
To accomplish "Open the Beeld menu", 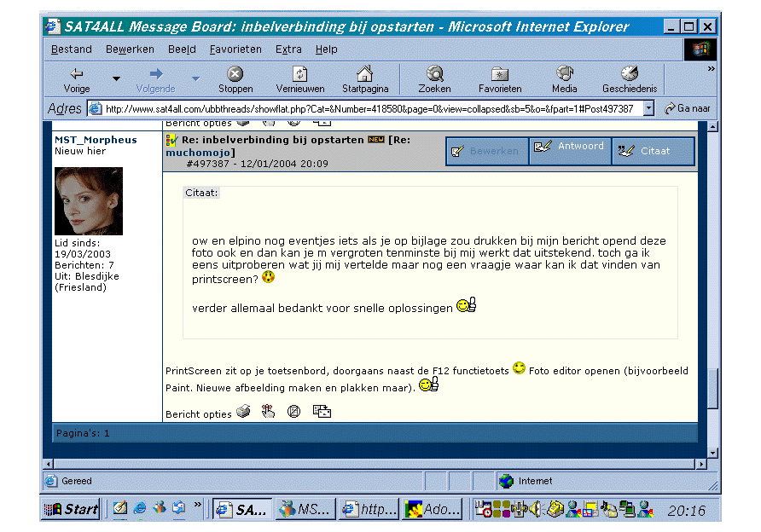I will point(182,49).
